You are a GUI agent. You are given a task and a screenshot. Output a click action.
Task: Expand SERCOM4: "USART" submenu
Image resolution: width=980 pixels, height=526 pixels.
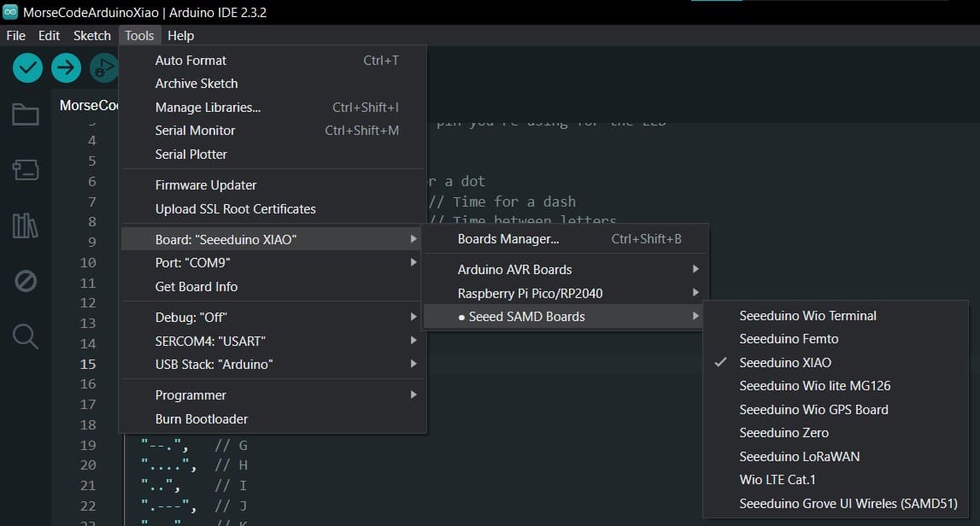coord(273,341)
